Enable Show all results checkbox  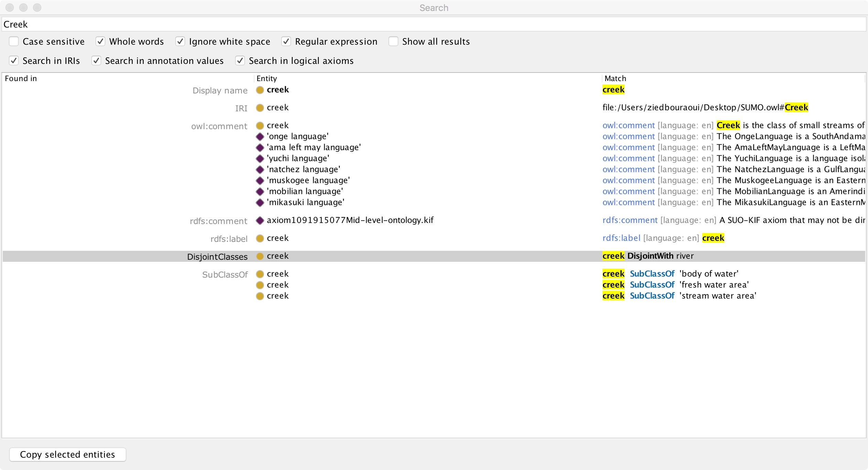point(393,42)
